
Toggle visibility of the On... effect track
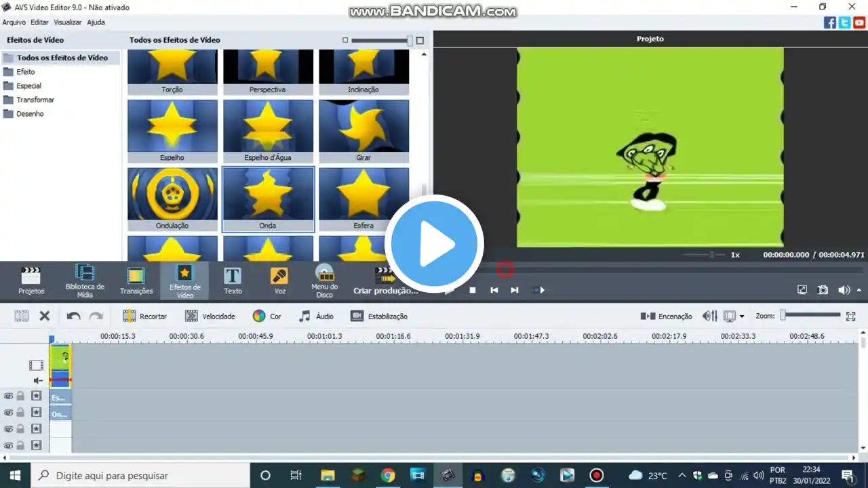click(8, 413)
